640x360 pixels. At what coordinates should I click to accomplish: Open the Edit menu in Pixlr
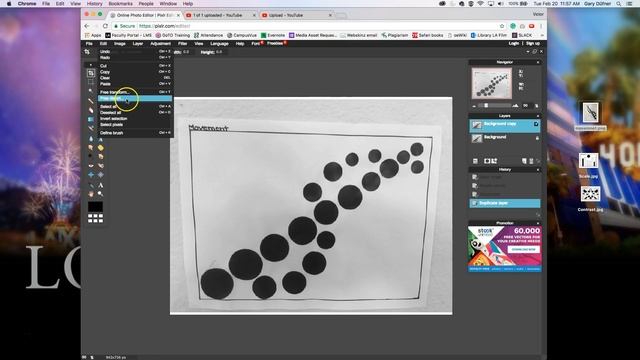point(103,44)
